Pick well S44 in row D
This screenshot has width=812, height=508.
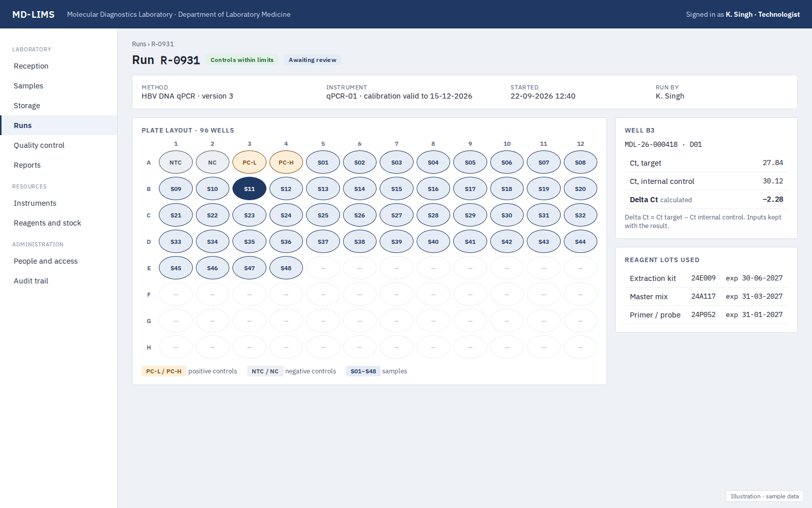click(x=581, y=242)
